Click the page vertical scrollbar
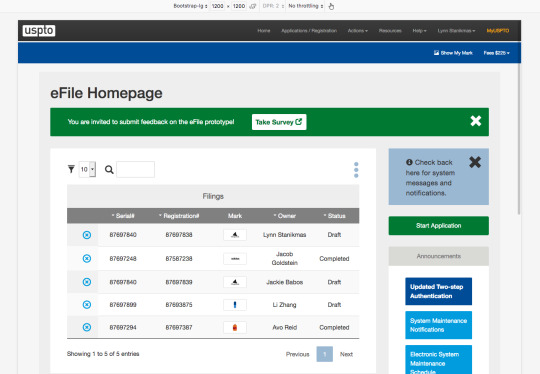 [519, 138]
